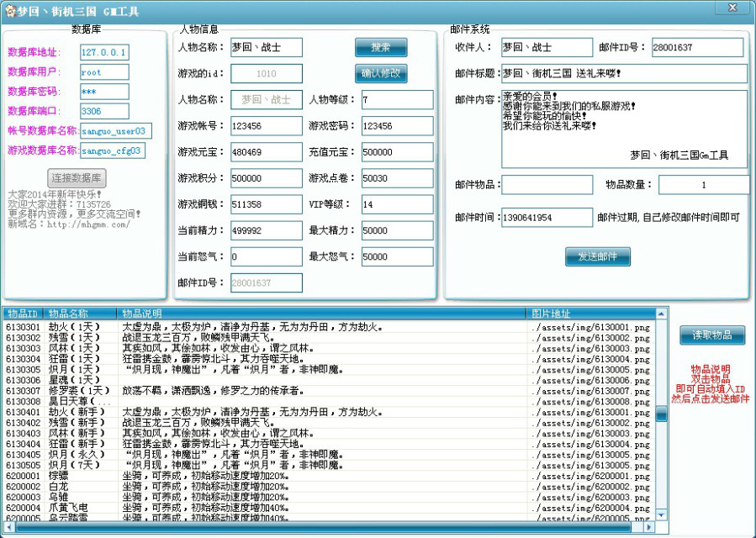This screenshot has width=756, height=538.
Task: Select item row 6130302 残雪(1天)
Action: click(330, 338)
